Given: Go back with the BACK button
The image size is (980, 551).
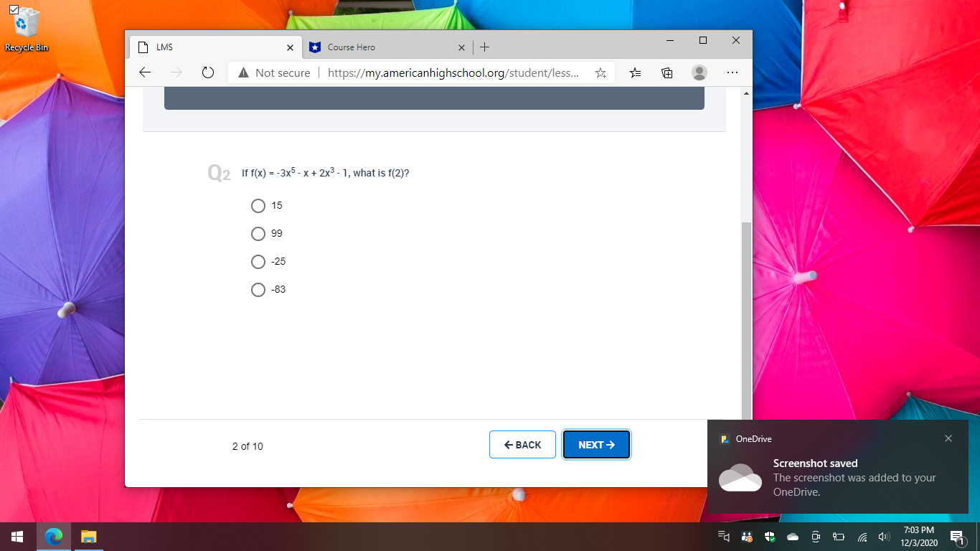Looking at the screenshot, I should click(522, 444).
